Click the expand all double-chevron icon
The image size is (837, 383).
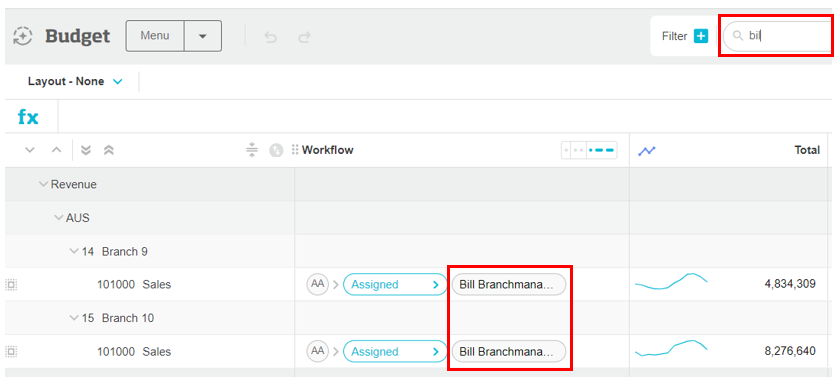click(x=85, y=151)
